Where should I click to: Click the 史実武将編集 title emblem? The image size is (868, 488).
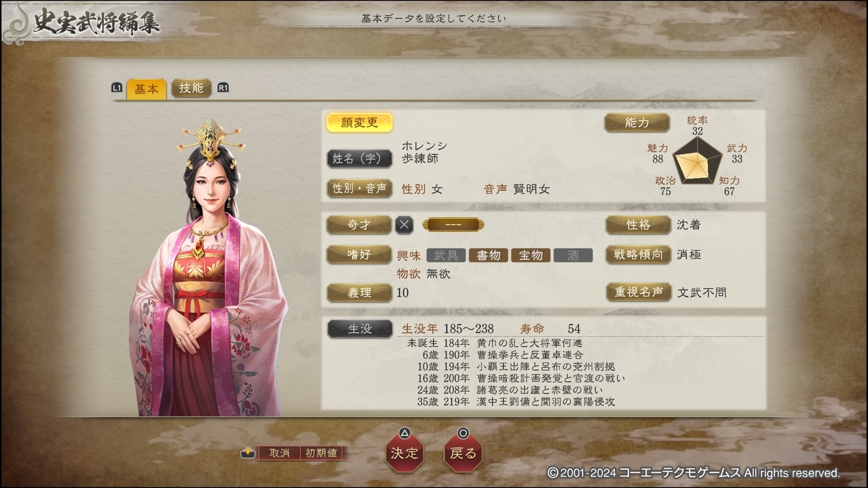click(82, 23)
